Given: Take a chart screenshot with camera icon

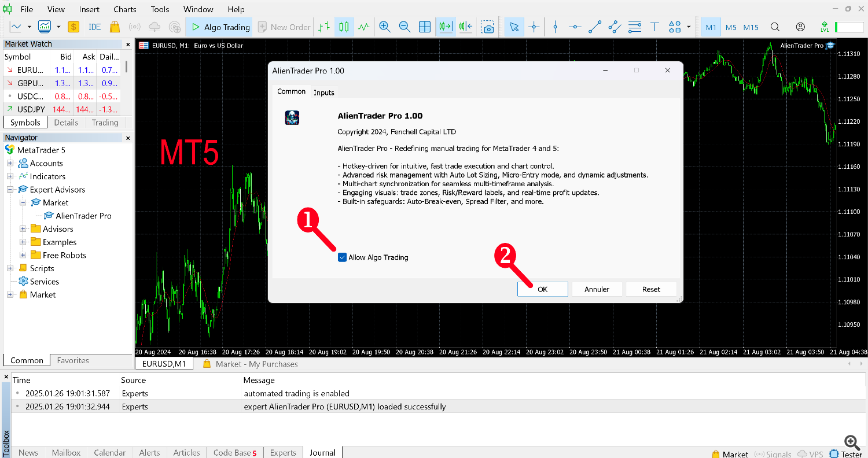Looking at the screenshot, I should coord(488,27).
